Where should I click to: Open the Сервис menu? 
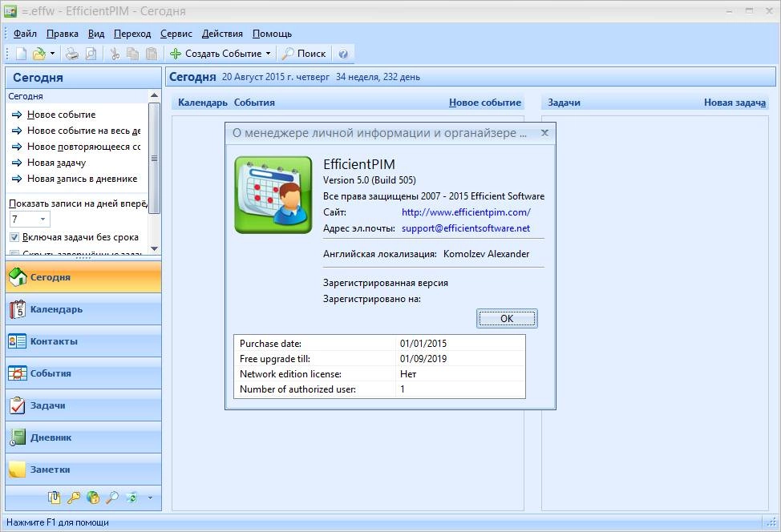[x=176, y=34]
